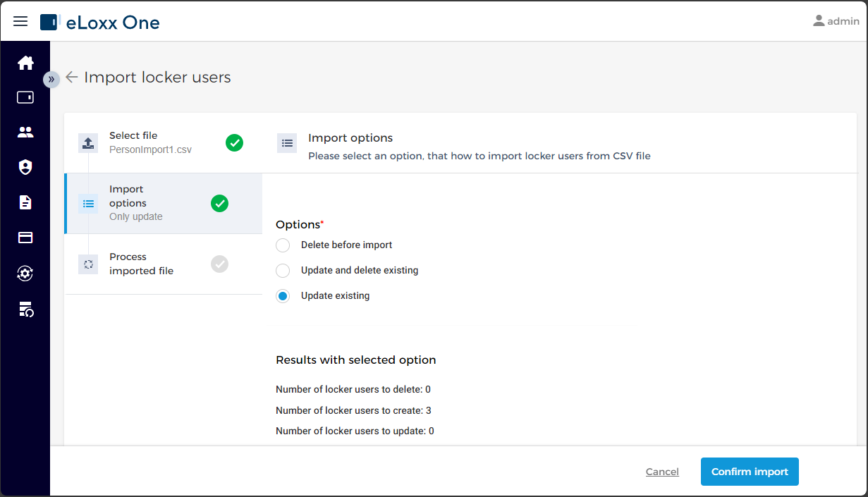The height and width of the screenshot is (497, 868).
Task: Go to Home in the sidebar
Action: (x=25, y=63)
